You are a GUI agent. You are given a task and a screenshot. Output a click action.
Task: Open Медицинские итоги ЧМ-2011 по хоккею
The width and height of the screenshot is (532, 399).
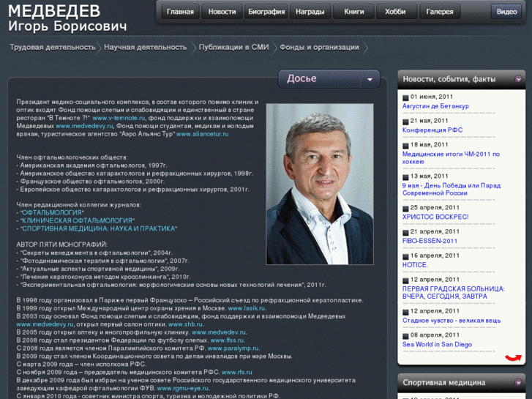tap(451, 158)
